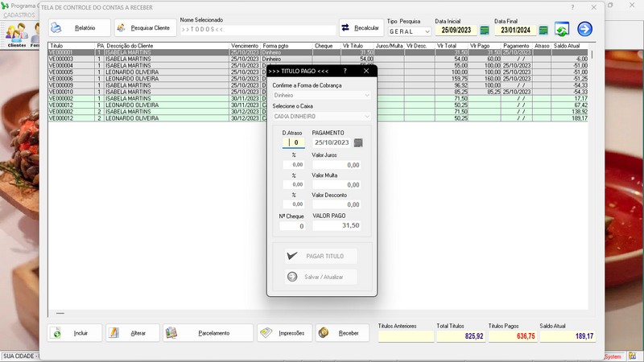Viewport: 644px width, 362px height.
Task: Open calendar next to PAGAMENTO date
Action: [x=358, y=142]
